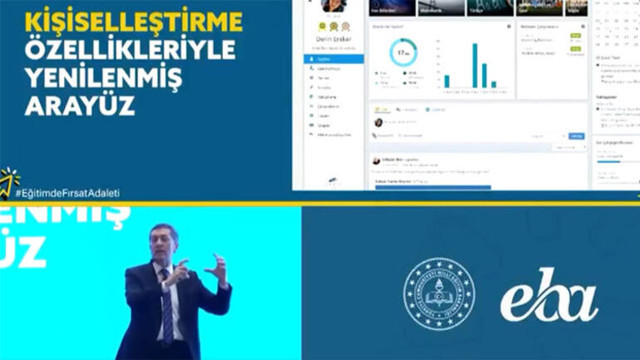Click the upper green badge in assignments widget

coord(575,36)
